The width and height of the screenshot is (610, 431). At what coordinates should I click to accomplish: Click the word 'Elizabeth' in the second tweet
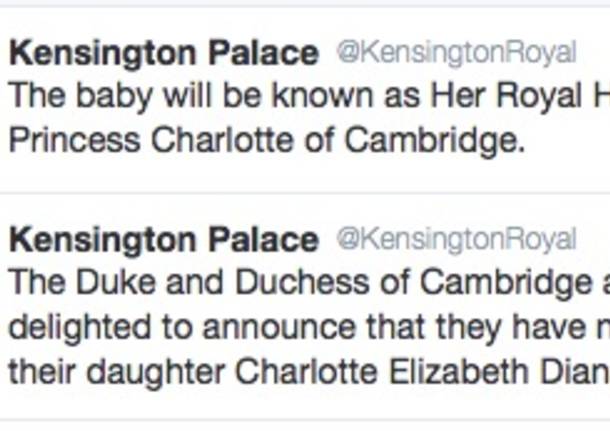tap(459, 372)
